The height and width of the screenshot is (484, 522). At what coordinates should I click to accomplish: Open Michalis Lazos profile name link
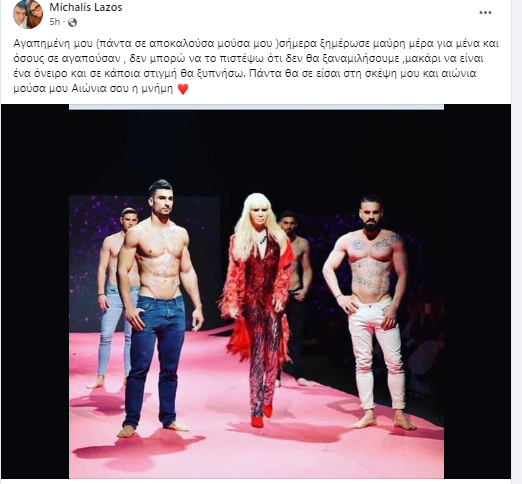(x=86, y=7)
